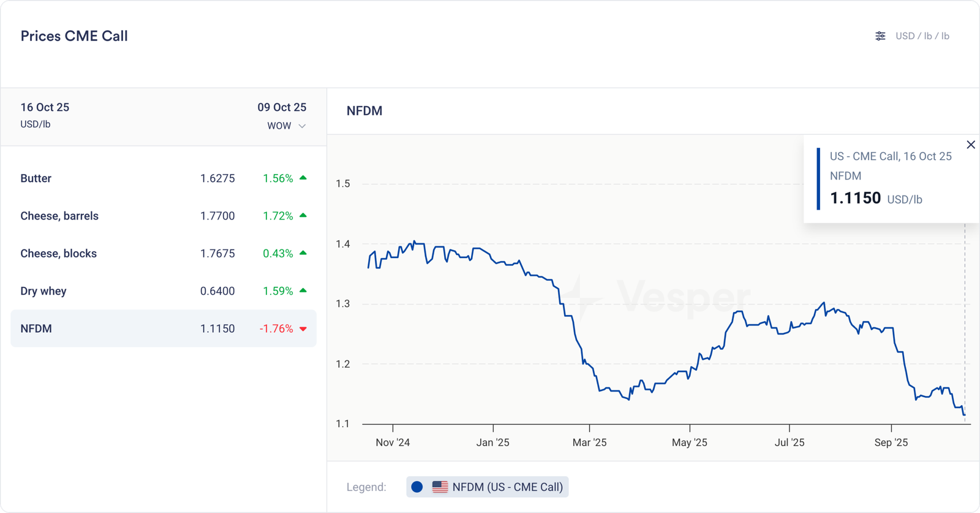Select the Dry whey row

click(x=163, y=291)
